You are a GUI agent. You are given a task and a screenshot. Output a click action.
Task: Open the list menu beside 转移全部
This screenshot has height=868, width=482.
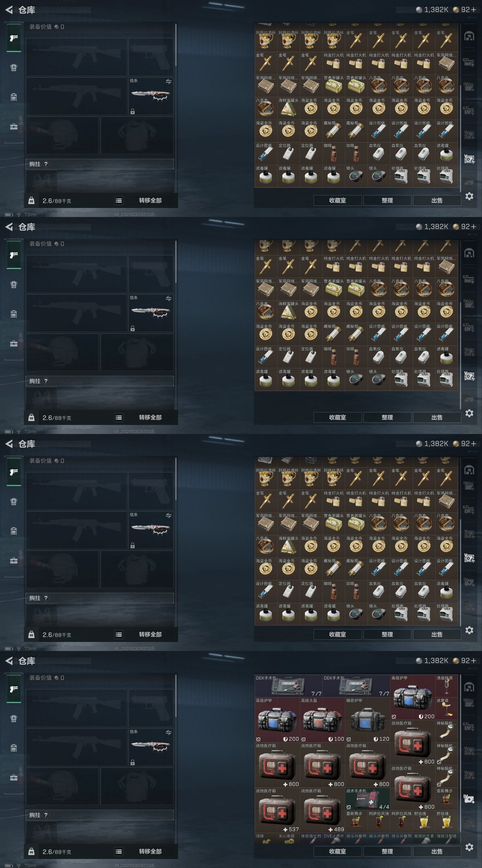pos(119,851)
